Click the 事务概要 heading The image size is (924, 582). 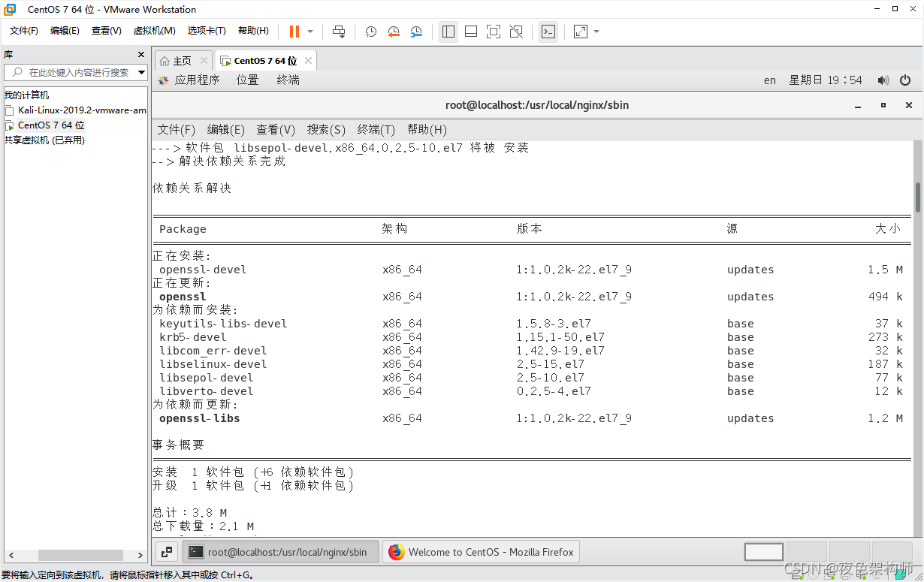(178, 445)
